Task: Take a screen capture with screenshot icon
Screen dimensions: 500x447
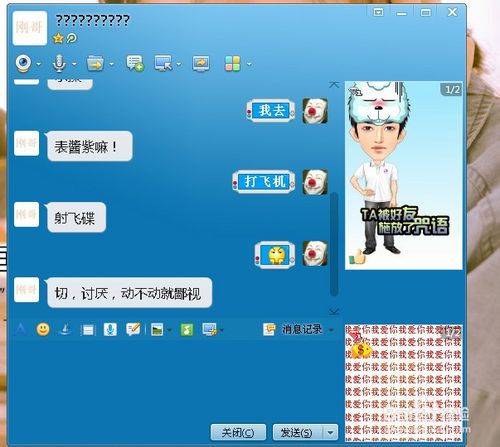Action: 209,330
